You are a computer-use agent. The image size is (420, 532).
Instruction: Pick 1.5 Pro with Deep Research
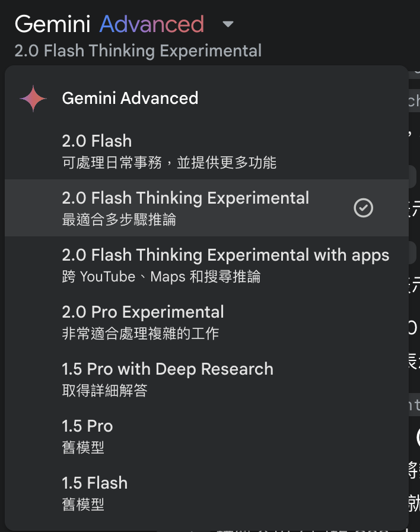pyautogui.click(x=167, y=369)
